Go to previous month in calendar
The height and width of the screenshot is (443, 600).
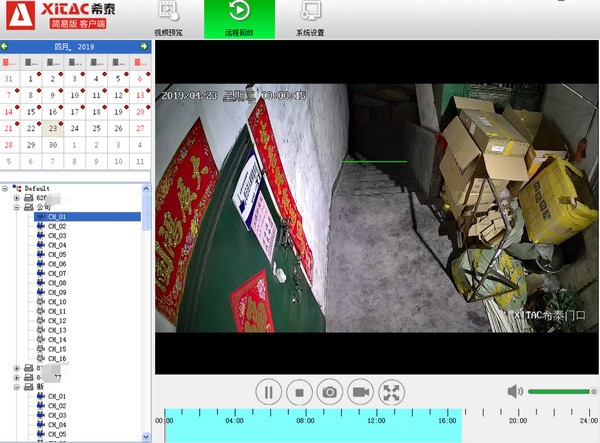point(5,47)
